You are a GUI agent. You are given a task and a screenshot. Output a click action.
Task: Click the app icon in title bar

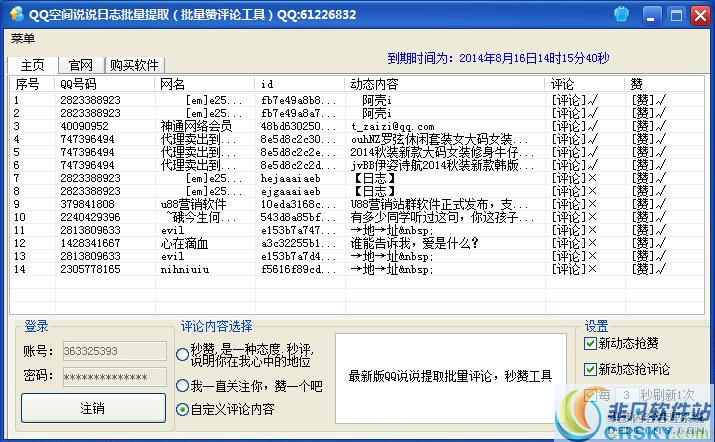coord(16,14)
